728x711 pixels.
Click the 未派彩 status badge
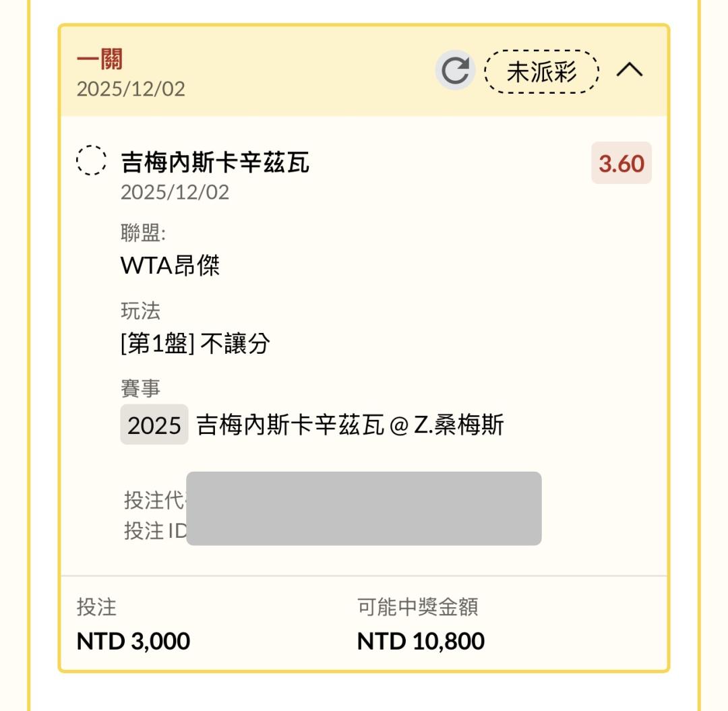coord(541,71)
